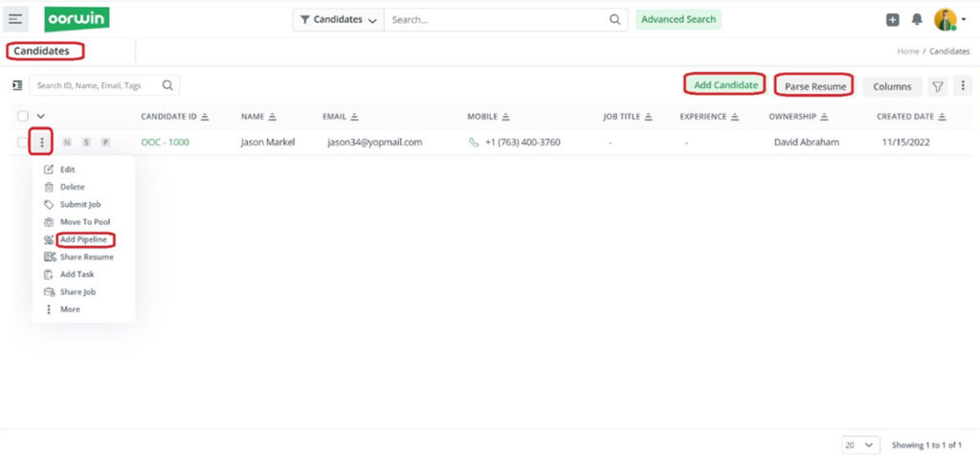980x457 pixels.
Task: Click the Parse Resume button
Action: pos(815,86)
